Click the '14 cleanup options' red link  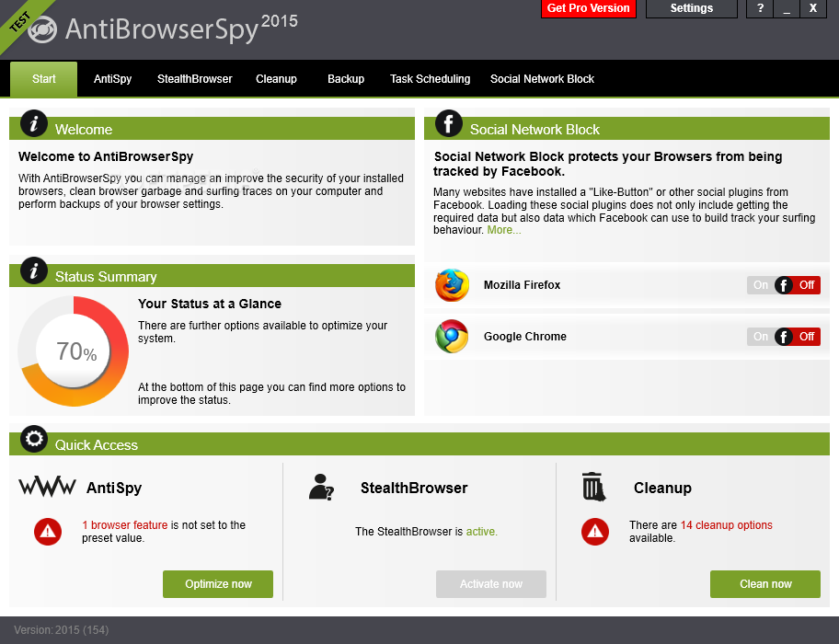coord(726,525)
